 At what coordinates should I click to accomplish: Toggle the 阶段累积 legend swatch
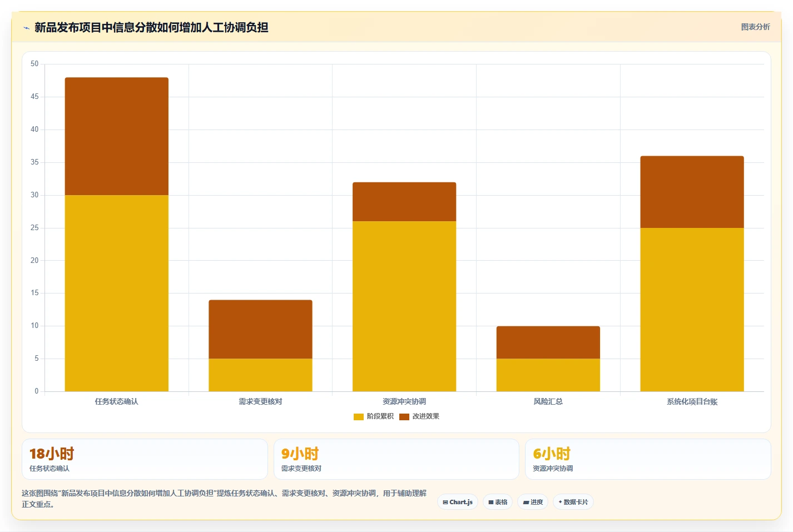tap(359, 416)
